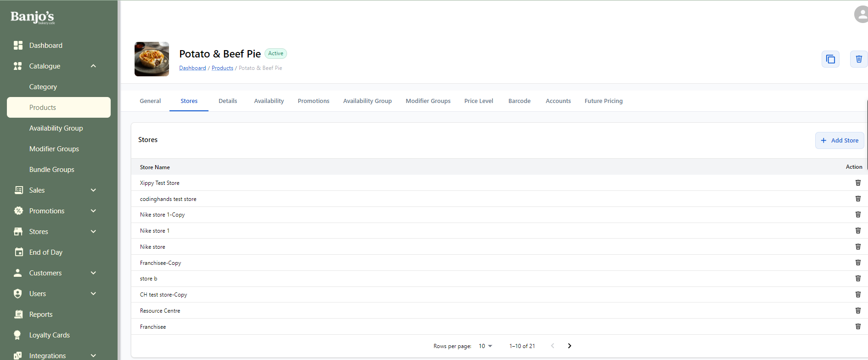Open the rows per page dropdown
868x360 pixels.
[x=485, y=346]
